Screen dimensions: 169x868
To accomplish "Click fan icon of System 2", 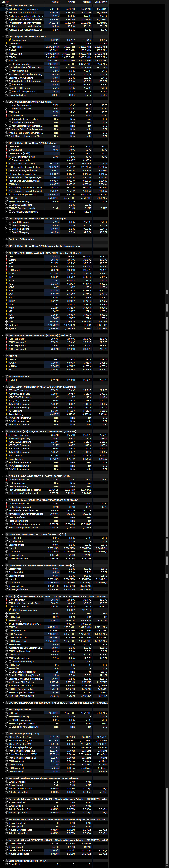I will coord(7,328).
